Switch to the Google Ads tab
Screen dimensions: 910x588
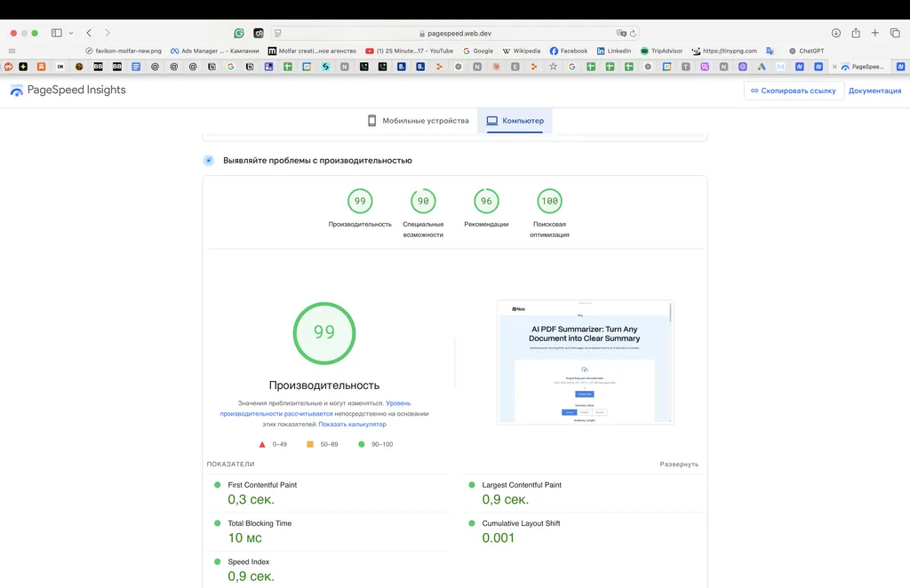point(762,67)
